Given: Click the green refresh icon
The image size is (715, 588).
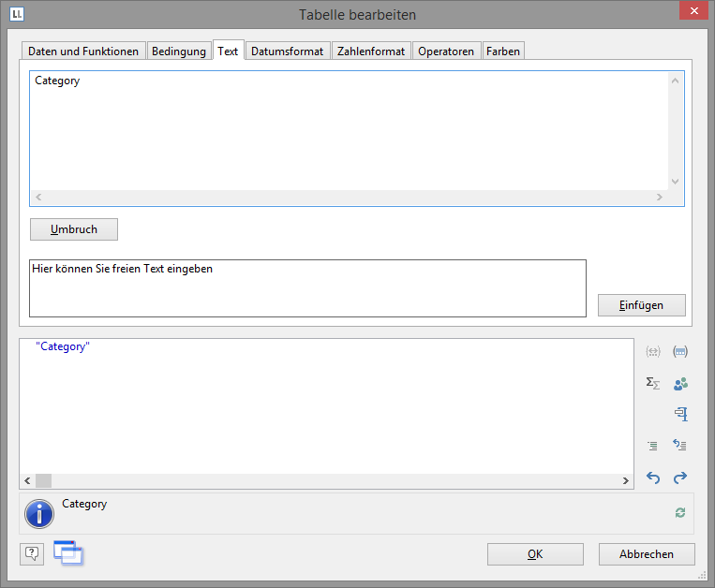Looking at the screenshot, I should point(680,512).
